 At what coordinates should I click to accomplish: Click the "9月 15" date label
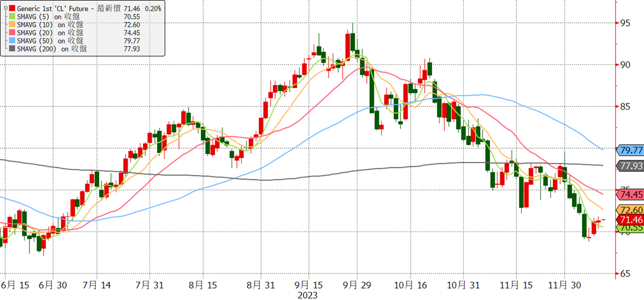(309, 285)
